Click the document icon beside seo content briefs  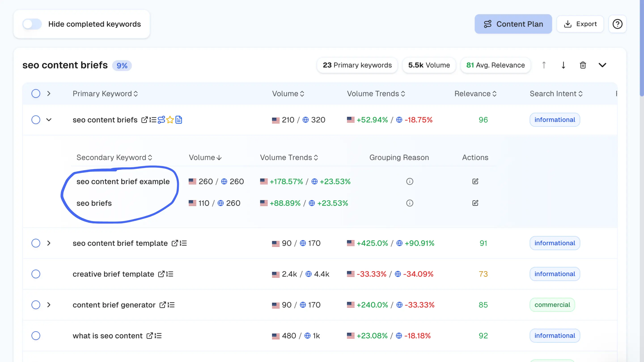(179, 120)
